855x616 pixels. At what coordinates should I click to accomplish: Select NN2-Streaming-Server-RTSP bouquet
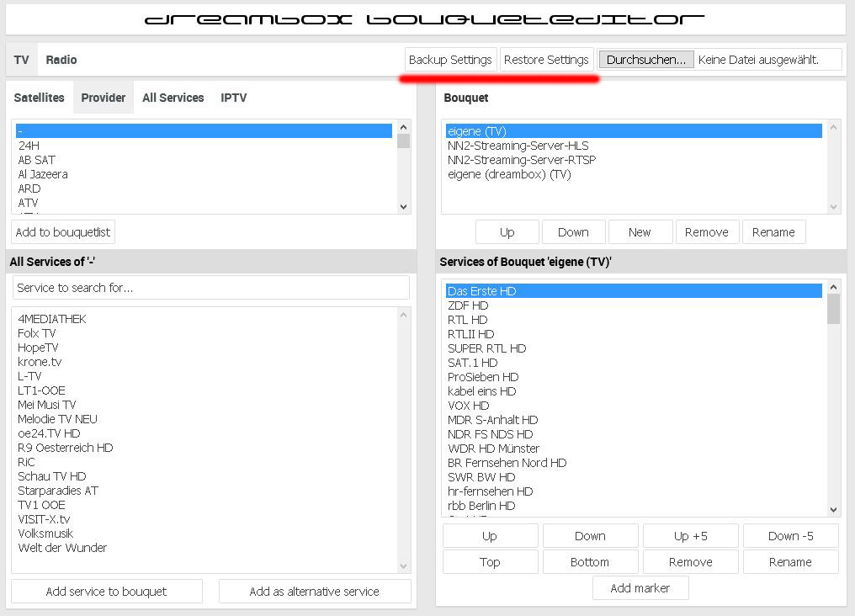tap(522, 160)
